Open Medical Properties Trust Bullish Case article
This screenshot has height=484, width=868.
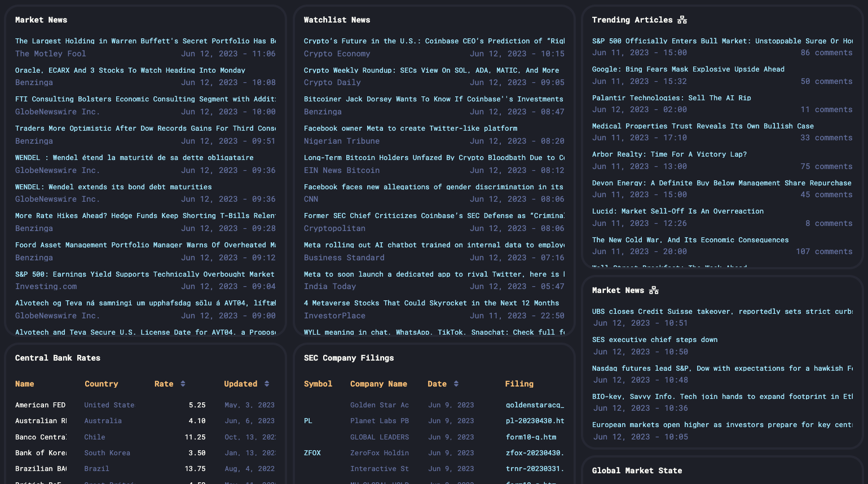coord(703,126)
